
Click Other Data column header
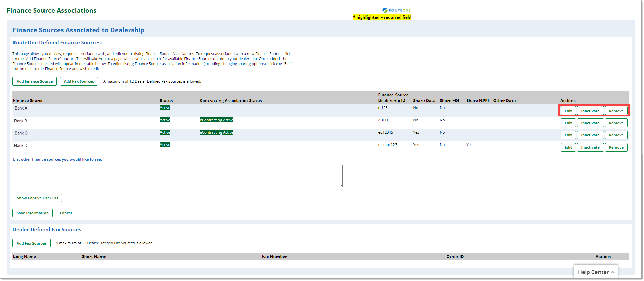pyautogui.click(x=504, y=101)
